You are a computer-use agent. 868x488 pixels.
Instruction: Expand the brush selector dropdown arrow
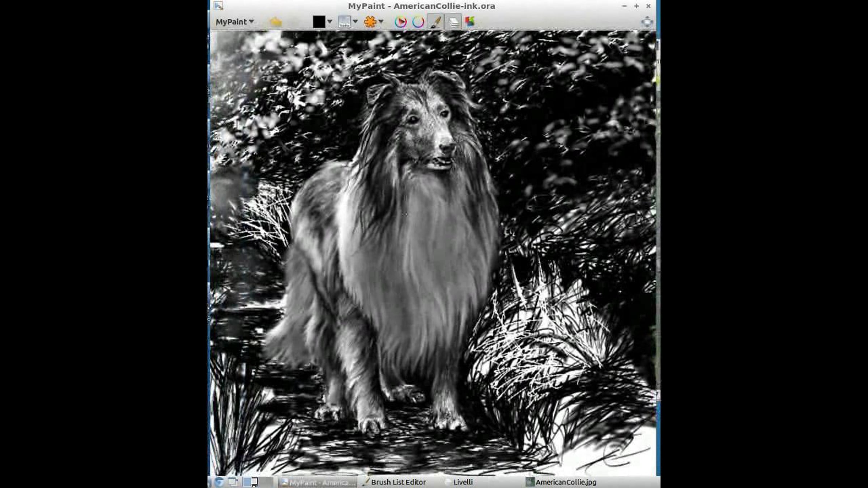(355, 22)
